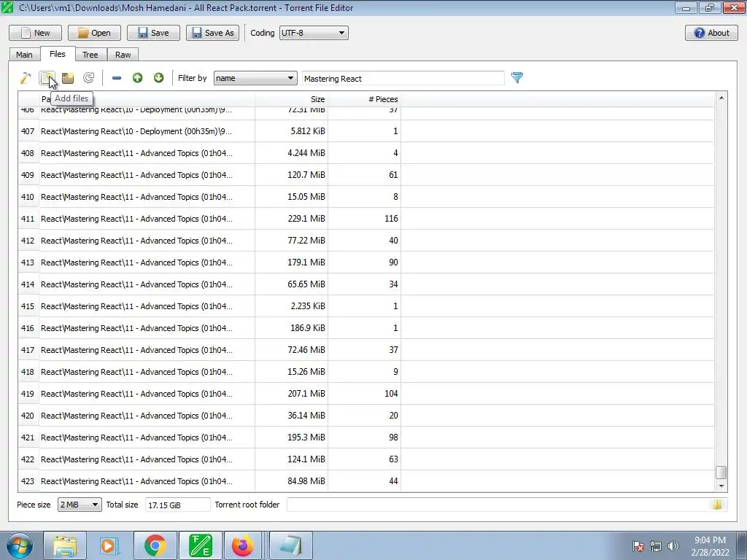Click the add folder icon
Screen dimensions: 747x560
point(68,77)
